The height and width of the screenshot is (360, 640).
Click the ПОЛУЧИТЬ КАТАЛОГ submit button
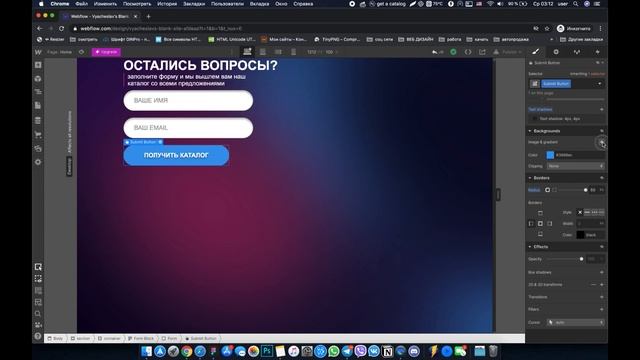pyautogui.click(x=176, y=156)
